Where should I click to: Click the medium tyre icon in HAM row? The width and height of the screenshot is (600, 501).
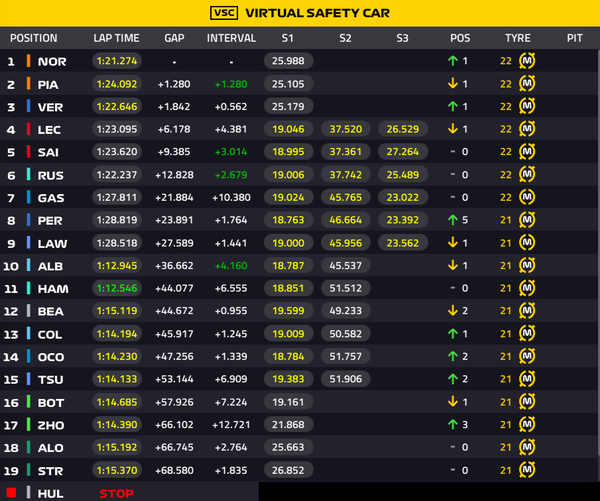point(527,288)
